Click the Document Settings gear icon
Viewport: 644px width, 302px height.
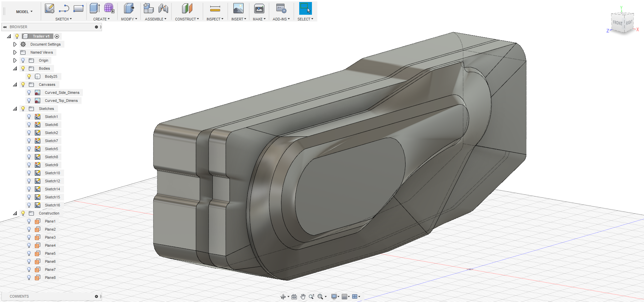23,44
